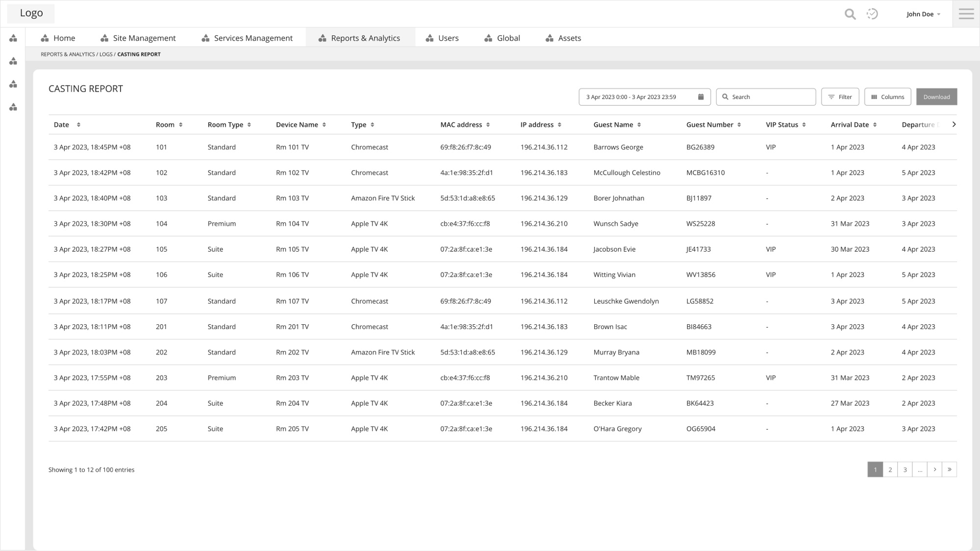Screen dimensions: 980x551
Task: Click LOGS breadcrumb link
Action: pyautogui.click(x=106, y=54)
